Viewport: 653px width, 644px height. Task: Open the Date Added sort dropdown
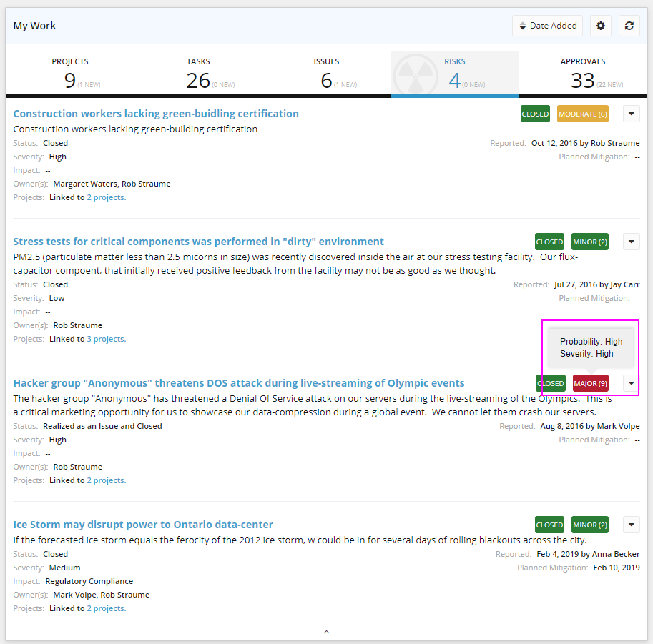pos(547,26)
